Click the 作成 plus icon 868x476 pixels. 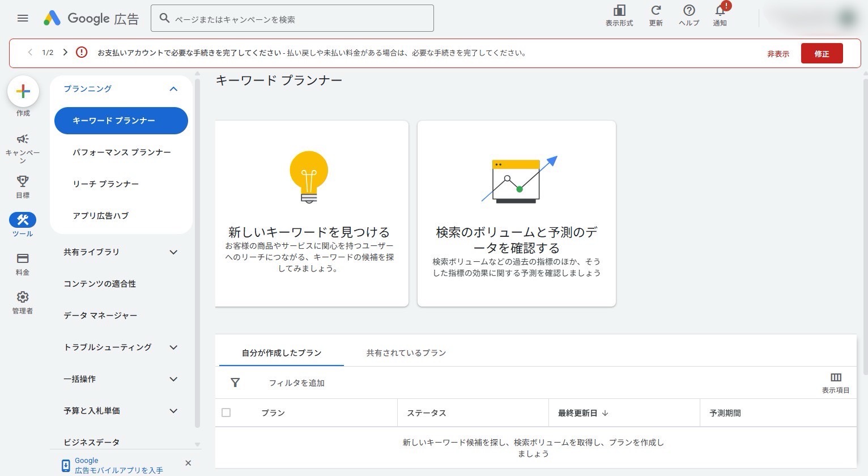23,91
